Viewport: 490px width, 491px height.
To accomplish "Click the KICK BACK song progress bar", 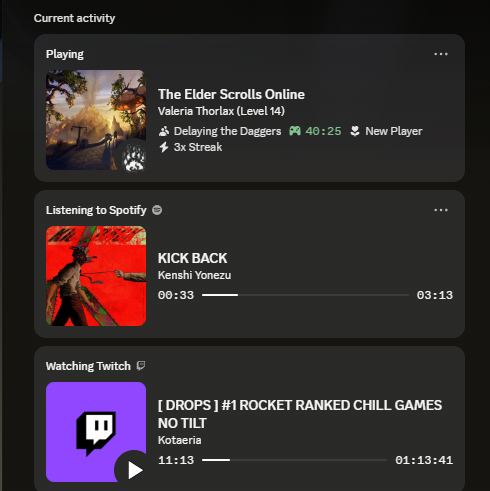I will [305, 295].
